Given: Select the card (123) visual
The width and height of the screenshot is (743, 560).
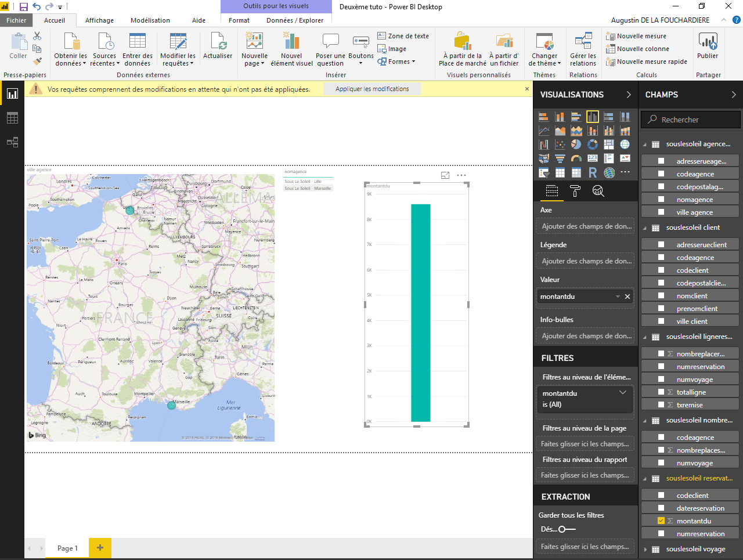Looking at the screenshot, I should tap(593, 158).
